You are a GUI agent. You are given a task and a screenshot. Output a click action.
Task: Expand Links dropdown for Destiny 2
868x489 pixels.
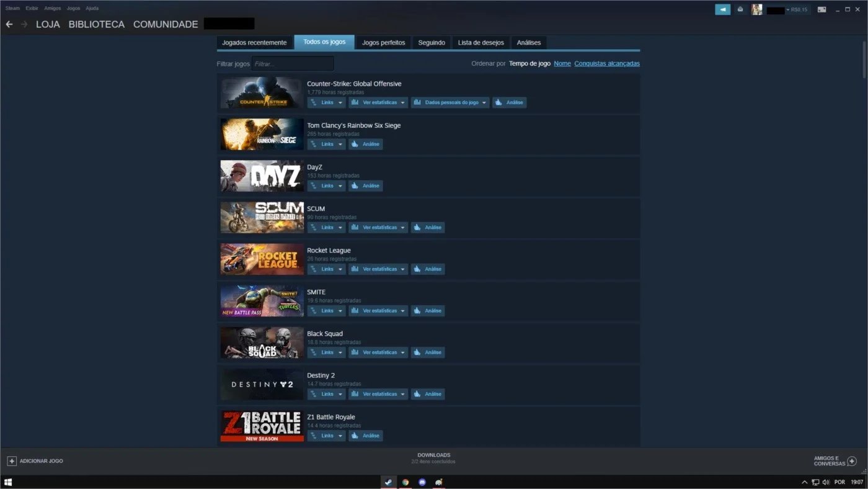click(x=327, y=393)
